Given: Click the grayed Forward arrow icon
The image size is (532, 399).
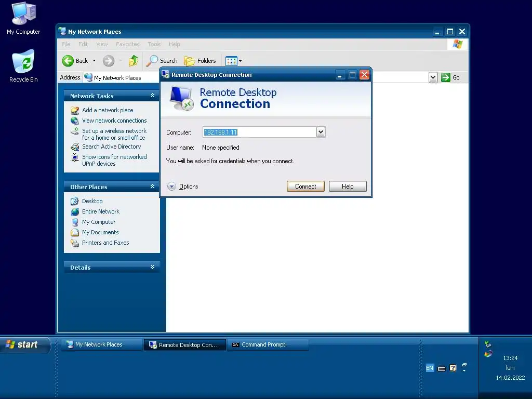Looking at the screenshot, I should pyautogui.click(x=109, y=61).
